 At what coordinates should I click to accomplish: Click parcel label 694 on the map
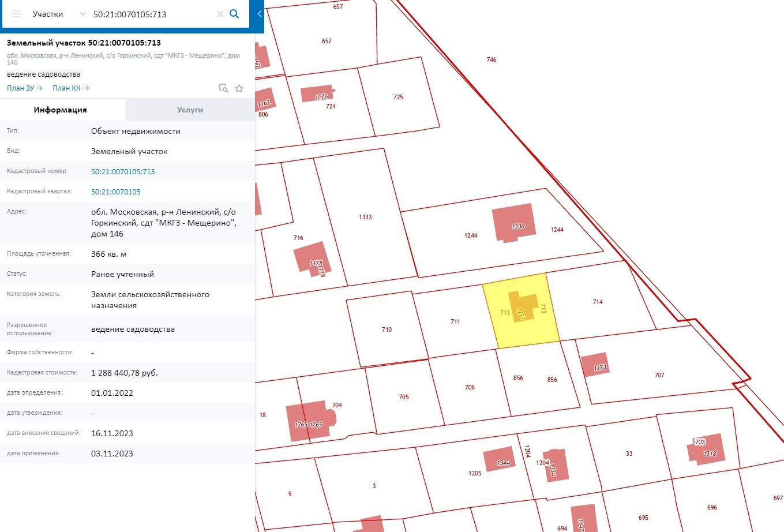tap(562, 528)
